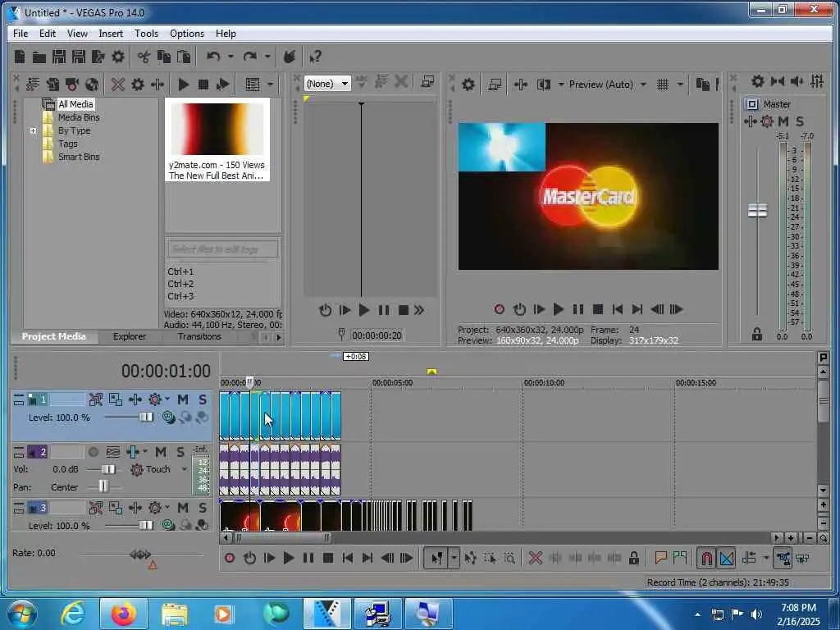The width and height of the screenshot is (840, 630).
Task: Click the Undo arrow button
Action: point(213,57)
